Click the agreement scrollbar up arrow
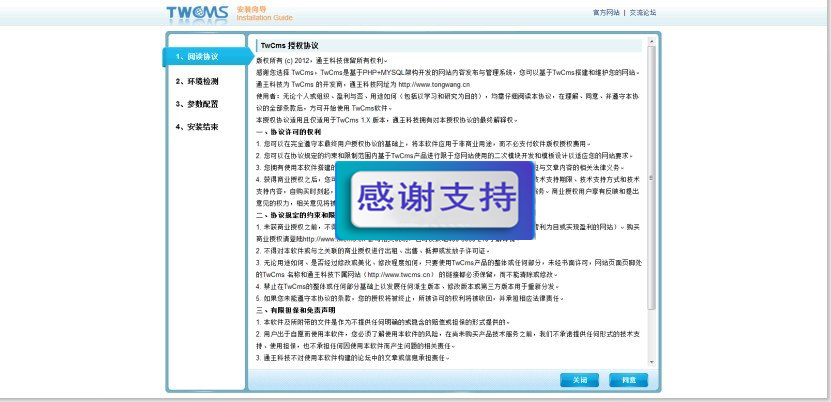Image resolution: width=831 pixels, height=402 pixels. click(651, 41)
